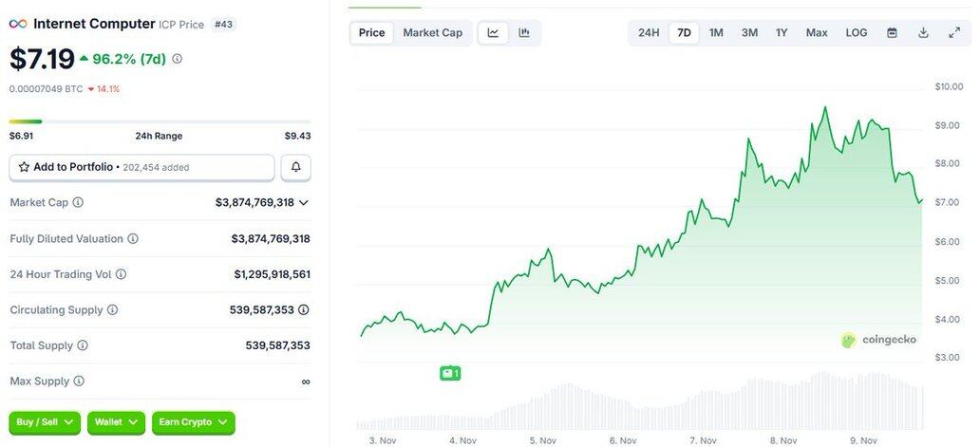Click the green news marker on chart

[x=450, y=373]
